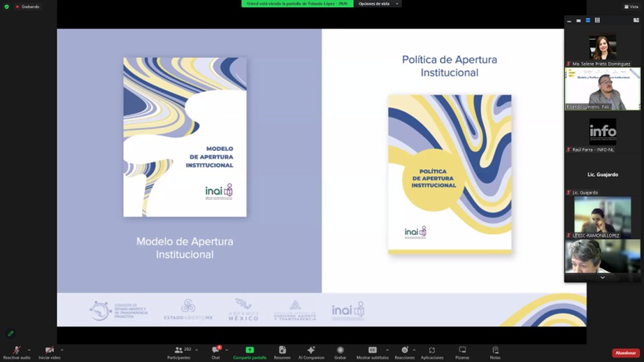Click the Iniciar video camera icon
The image size is (644, 362).
(x=49, y=350)
